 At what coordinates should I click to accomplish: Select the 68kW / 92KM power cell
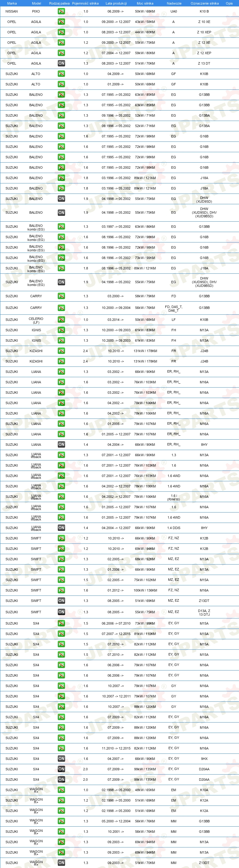145,559
